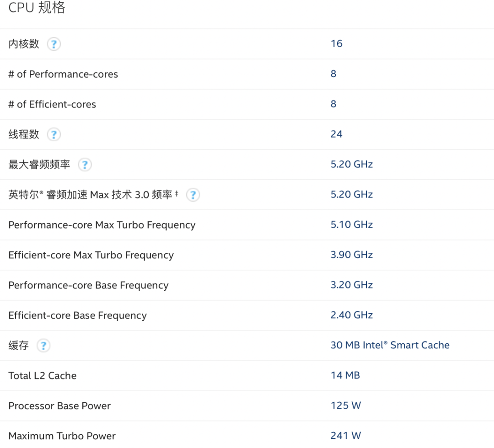The image size is (494, 448).
Task: Click the Performance-core Max Turbo Frequency label
Action: (x=102, y=225)
